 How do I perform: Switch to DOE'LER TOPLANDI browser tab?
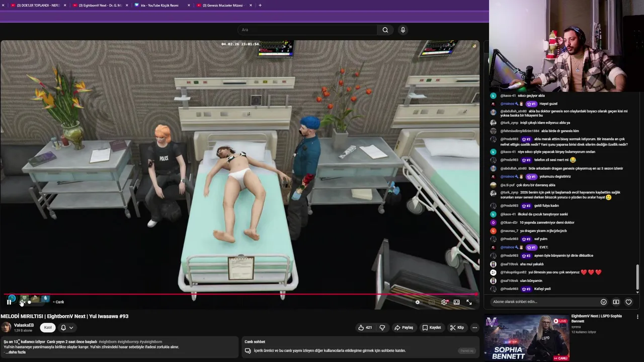38,5
